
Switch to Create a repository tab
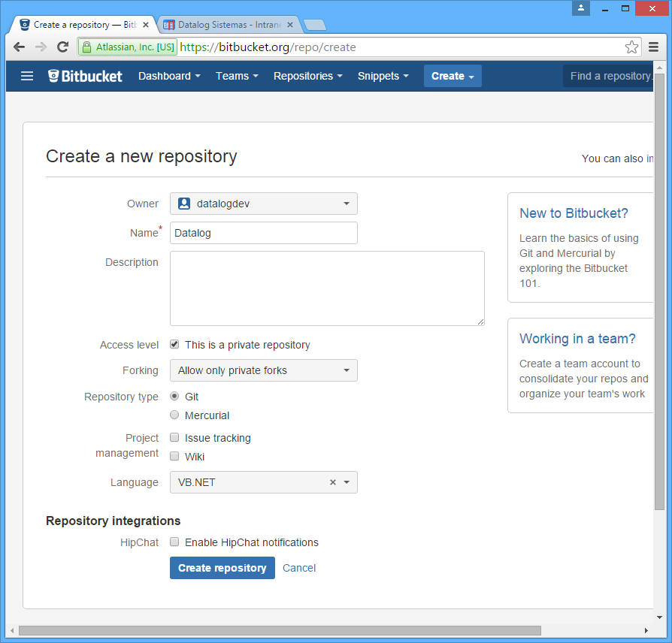point(84,25)
